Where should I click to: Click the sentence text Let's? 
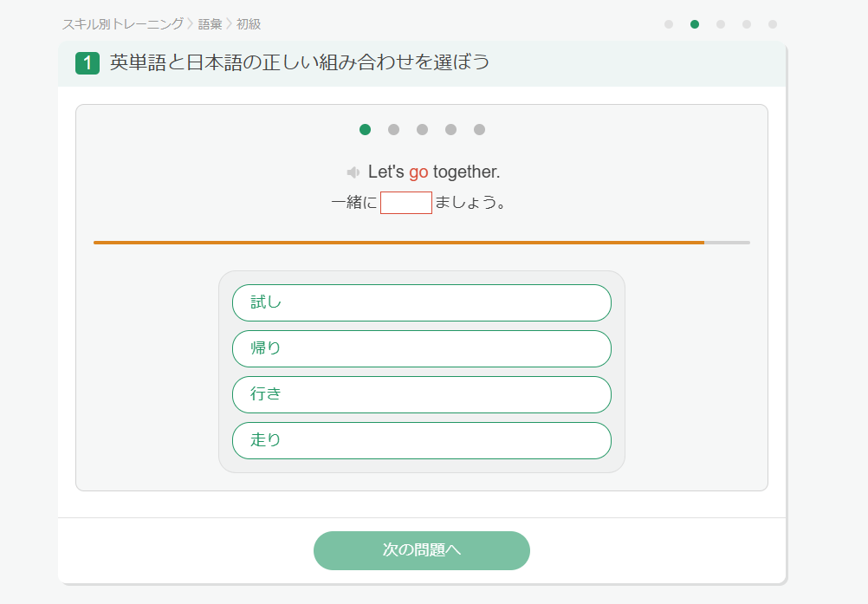pyautogui.click(x=385, y=172)
